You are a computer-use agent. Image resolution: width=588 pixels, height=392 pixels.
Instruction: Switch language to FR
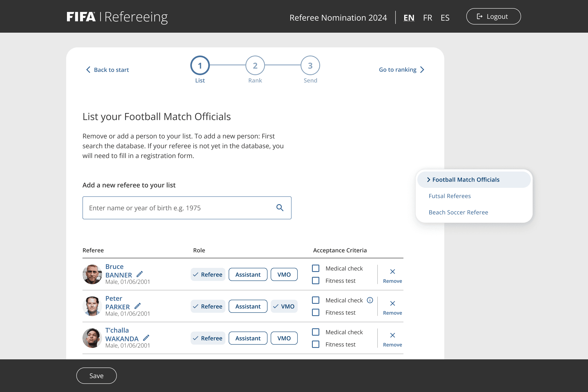(x=428, y=18)
